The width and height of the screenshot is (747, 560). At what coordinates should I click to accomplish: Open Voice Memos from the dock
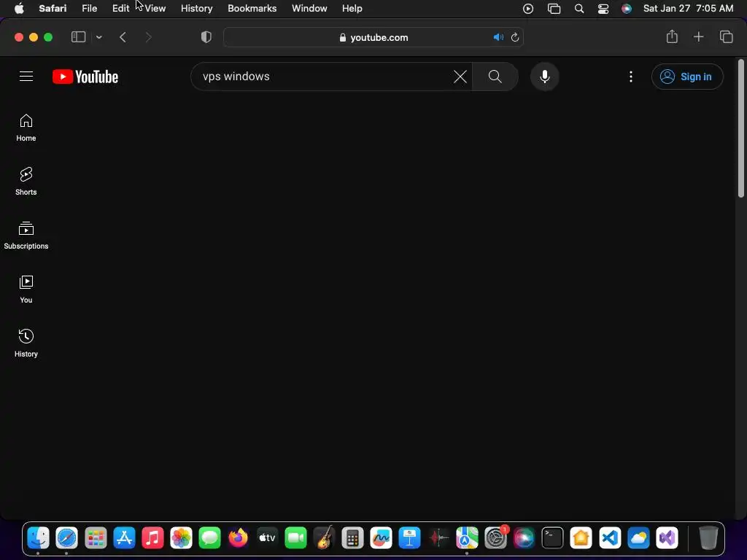coord(438,538)
